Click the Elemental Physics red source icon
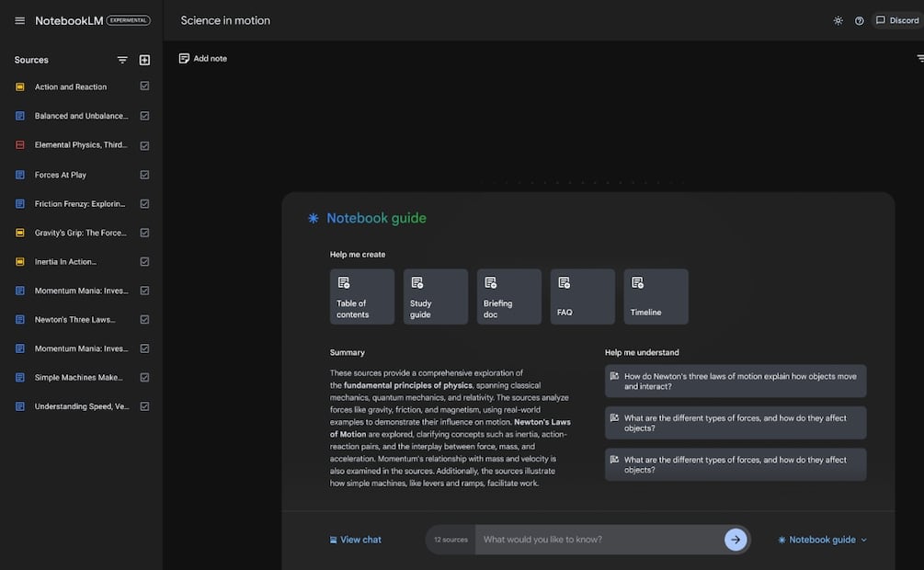 20,145
